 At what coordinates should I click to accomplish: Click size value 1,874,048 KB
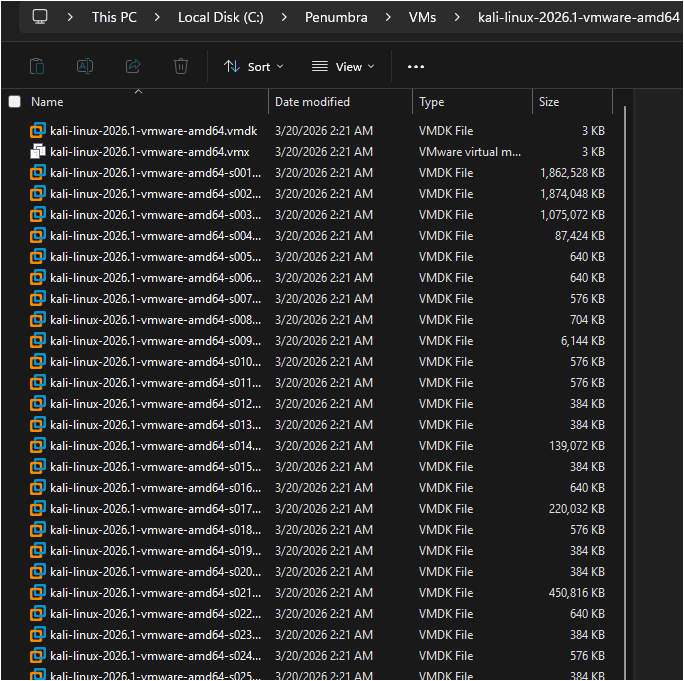pyautogui.click(x=572, y=194)
